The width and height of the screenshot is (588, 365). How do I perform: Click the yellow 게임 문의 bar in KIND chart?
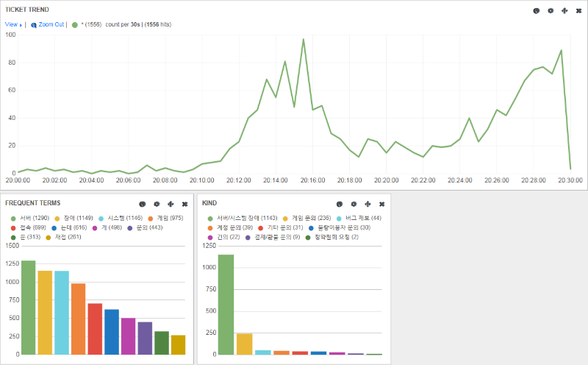pos(244,344)
